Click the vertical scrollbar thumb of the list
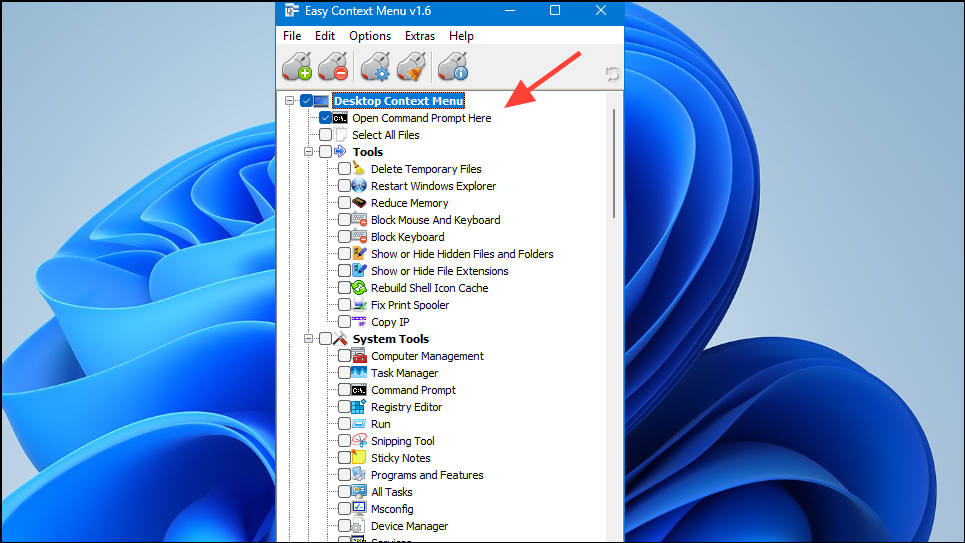 [614, 163]
